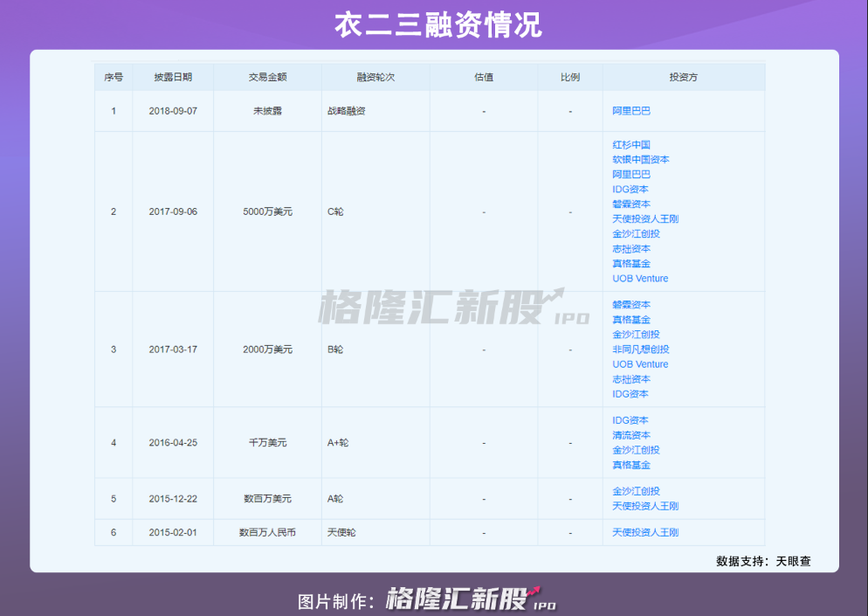Screen dimensions: 868x616
Task: Select the date 2018-09-07
Action: point(173,111)
